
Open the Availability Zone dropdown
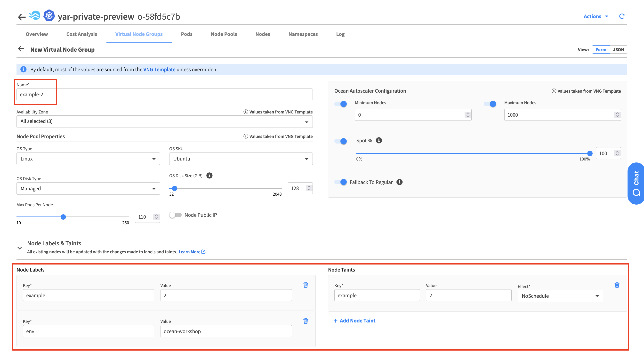[164, 121]
